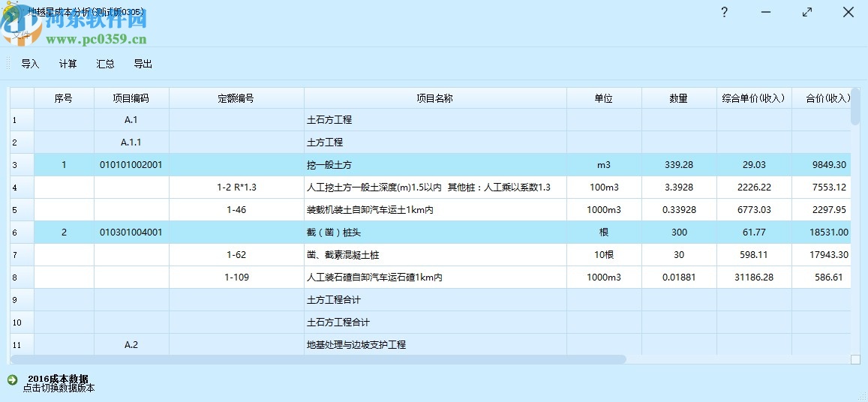This screenshot has width=868, height=402.
Task: Select the 项目名称 column header
Action: point(435,98)
